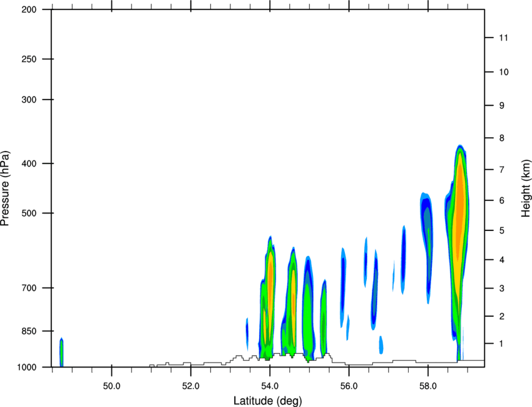
Task: Pick the 6 km height label
Action: [x=501, y=200]
